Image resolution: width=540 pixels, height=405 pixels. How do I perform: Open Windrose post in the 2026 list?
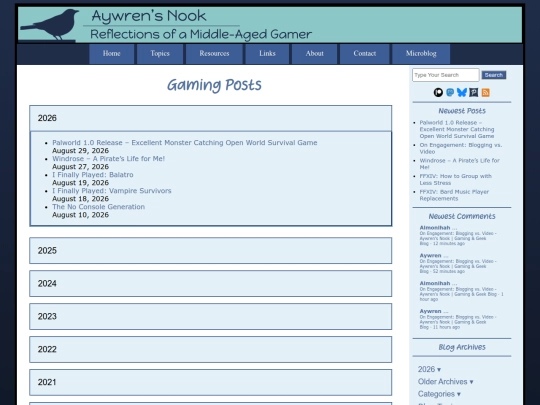pyautogui.click(x=108, y=159)
